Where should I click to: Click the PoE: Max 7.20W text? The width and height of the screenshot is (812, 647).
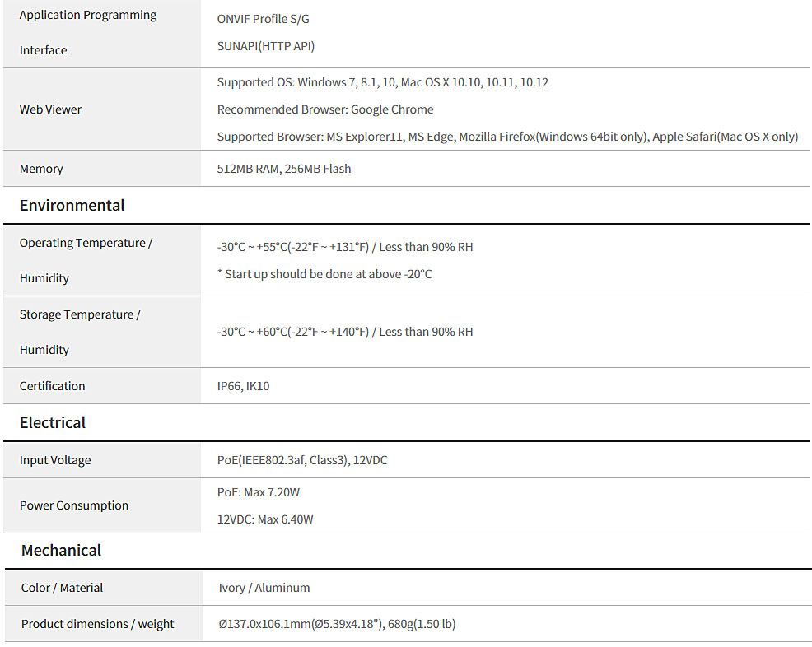coord(258,492)
